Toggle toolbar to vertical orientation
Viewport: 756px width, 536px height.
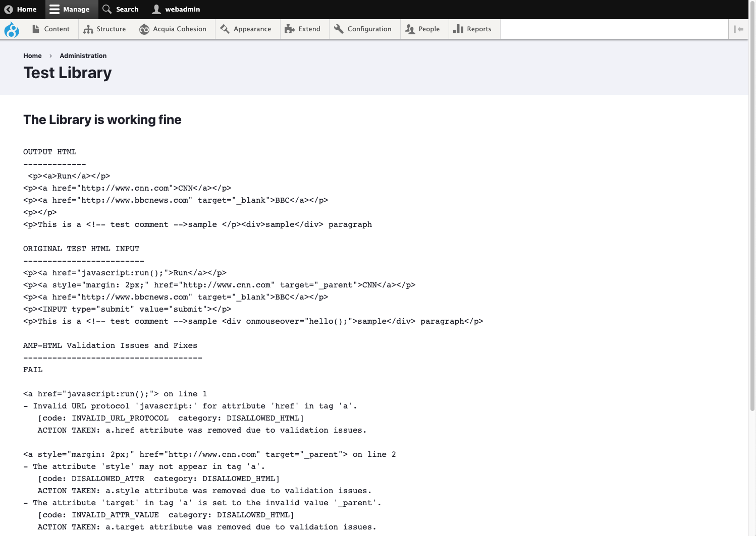[738, 29]
